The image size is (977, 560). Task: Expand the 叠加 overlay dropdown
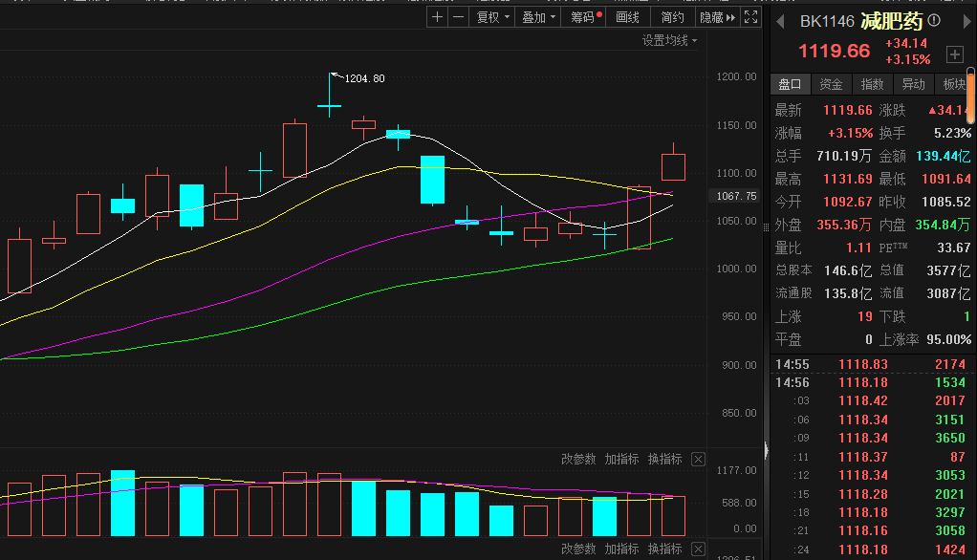pos(538,17)
